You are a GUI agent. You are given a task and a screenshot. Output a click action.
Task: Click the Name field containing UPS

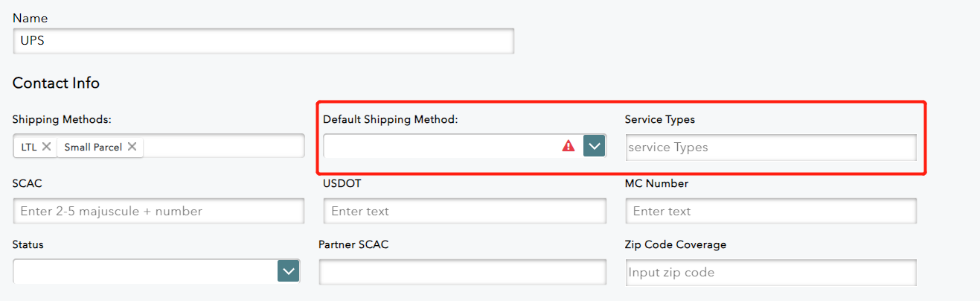(263, 41)
